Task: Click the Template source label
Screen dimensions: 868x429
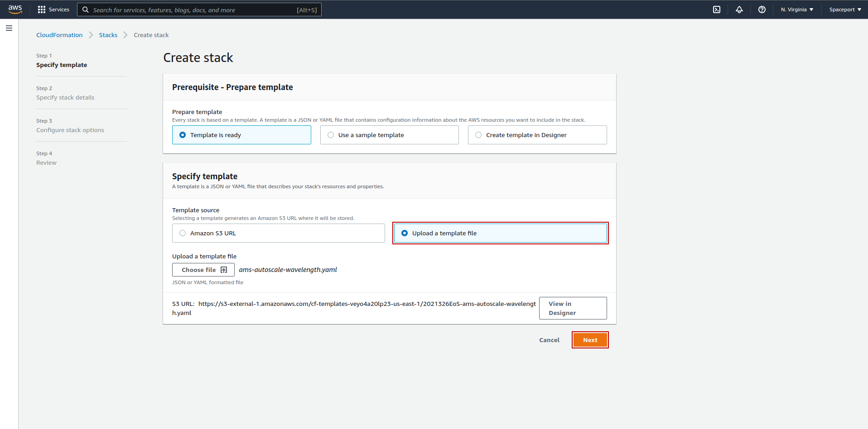Action: (x=196, y=210)
